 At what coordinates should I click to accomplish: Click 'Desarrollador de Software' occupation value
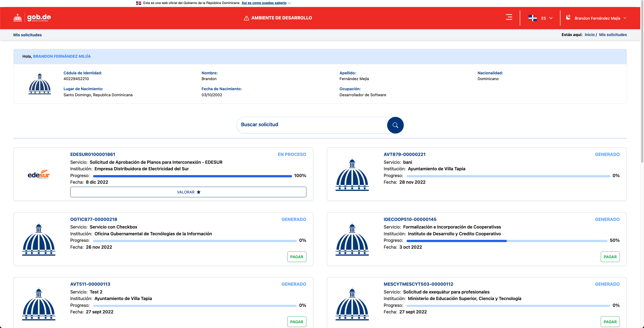pos(363,95)
